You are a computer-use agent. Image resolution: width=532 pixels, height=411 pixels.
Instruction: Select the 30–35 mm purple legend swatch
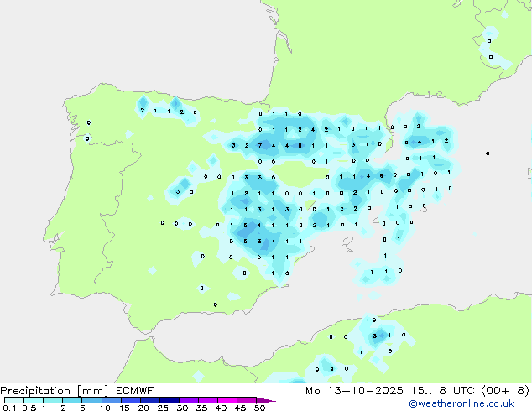pos(188,400)
